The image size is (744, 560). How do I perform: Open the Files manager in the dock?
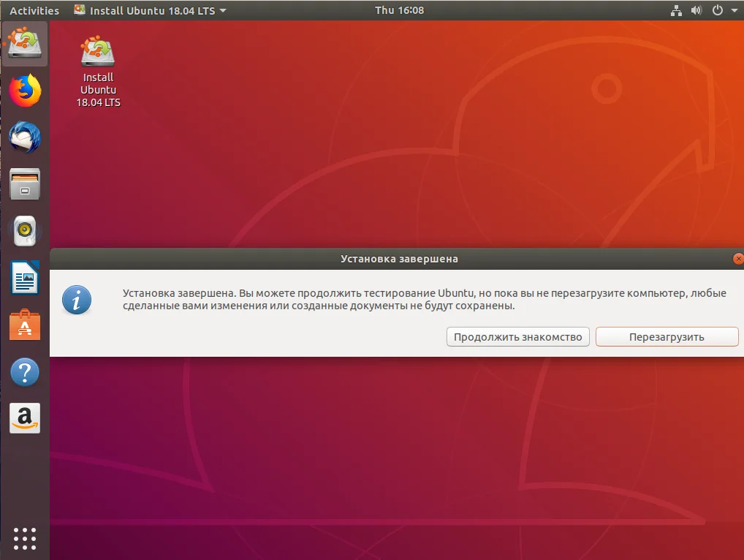25,184
